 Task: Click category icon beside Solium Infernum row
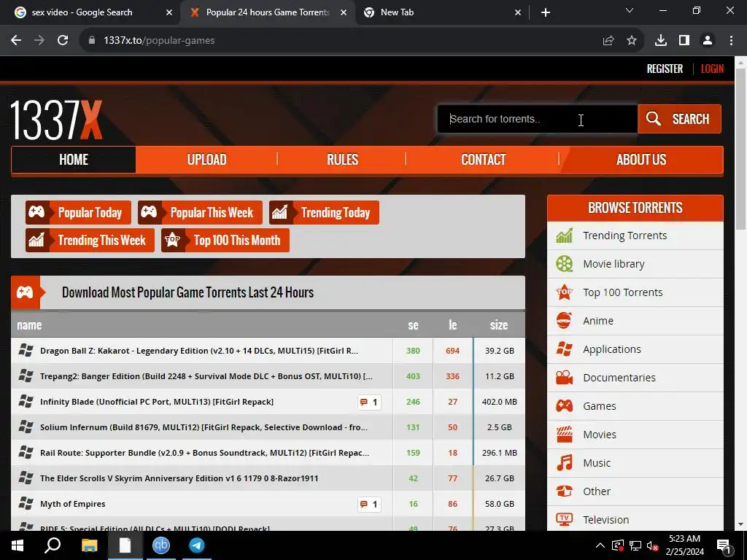pyautogui.click(x=26, y=427)
